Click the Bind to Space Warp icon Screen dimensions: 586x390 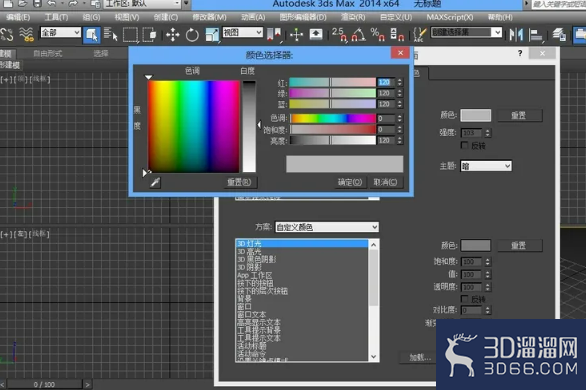(26, 34)
